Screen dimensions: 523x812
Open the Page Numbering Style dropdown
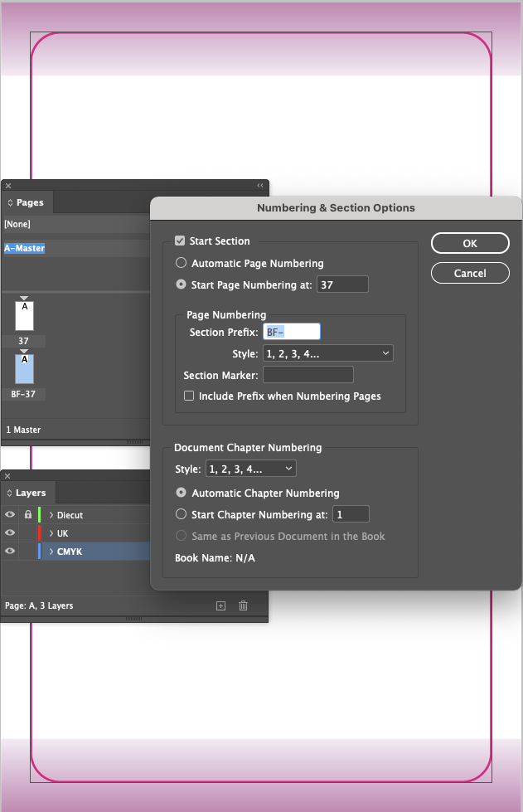tap(328, 353)
